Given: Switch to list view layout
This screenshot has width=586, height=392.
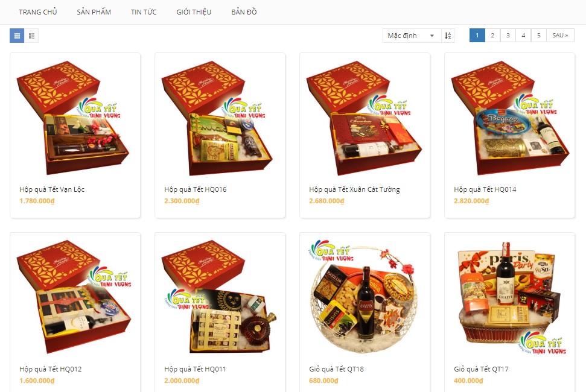Looking at the screenshot, I should (31, 36).
